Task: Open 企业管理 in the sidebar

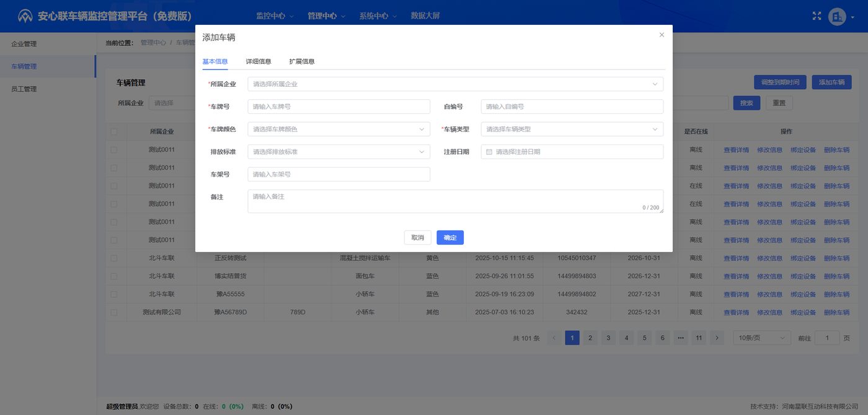Action: 48,44
